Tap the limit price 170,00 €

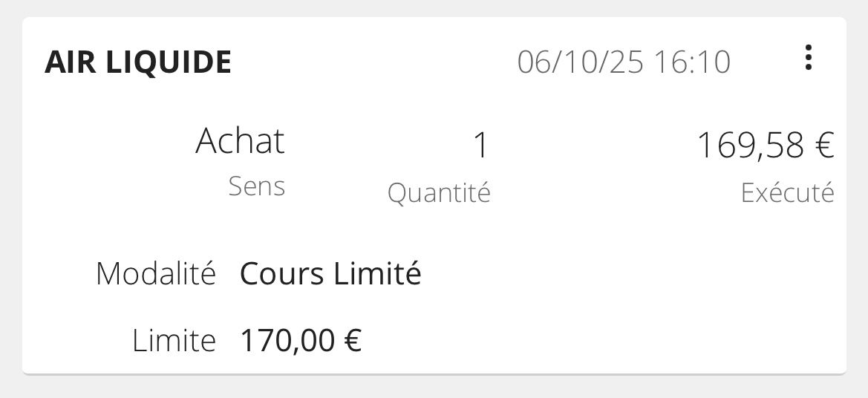[x=301, y=341]
